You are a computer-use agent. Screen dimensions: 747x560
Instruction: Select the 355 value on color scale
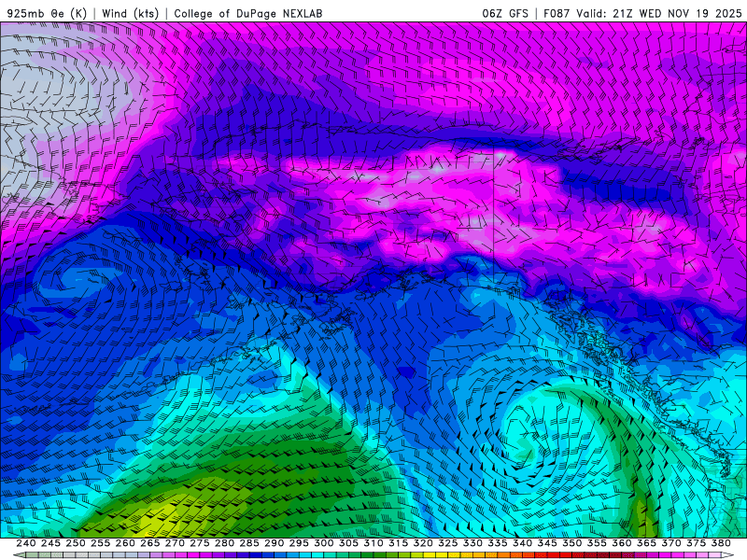pos(597,543)
